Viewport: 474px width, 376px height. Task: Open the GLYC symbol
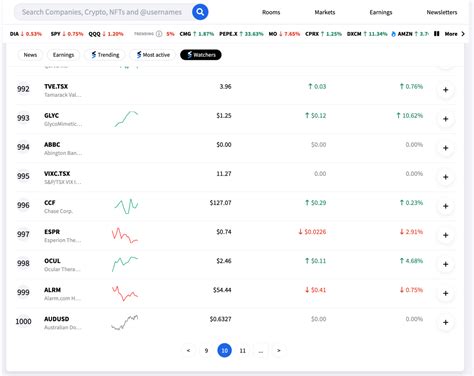click(x=51, y=116)
